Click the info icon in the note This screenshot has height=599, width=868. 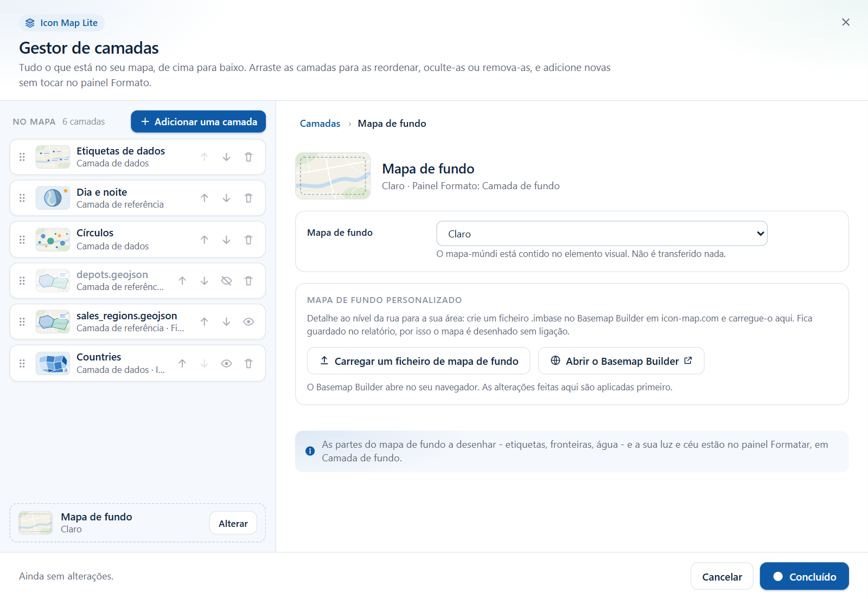310,451
